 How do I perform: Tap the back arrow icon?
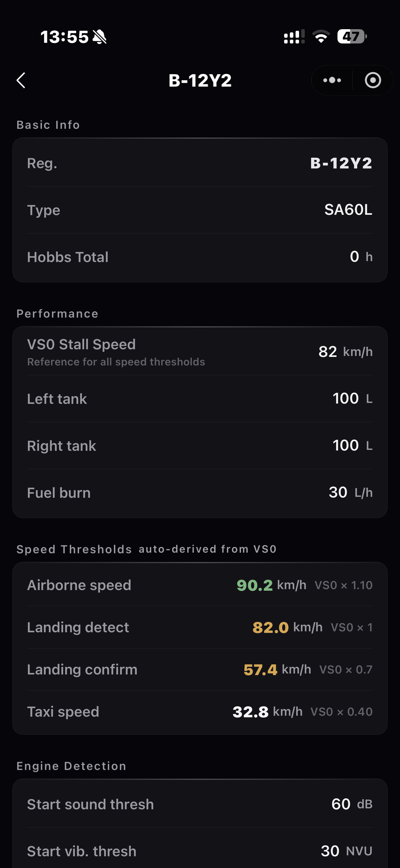21,80
